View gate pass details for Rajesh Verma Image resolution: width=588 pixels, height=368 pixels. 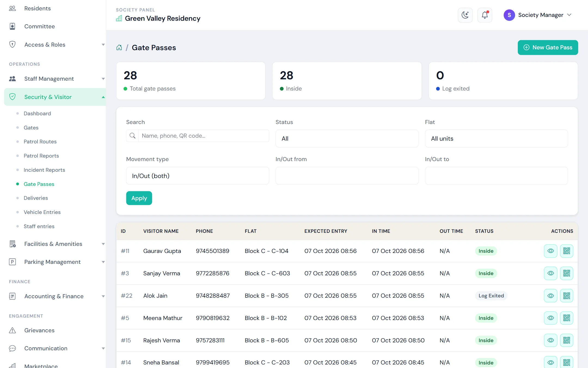(550, 340)
